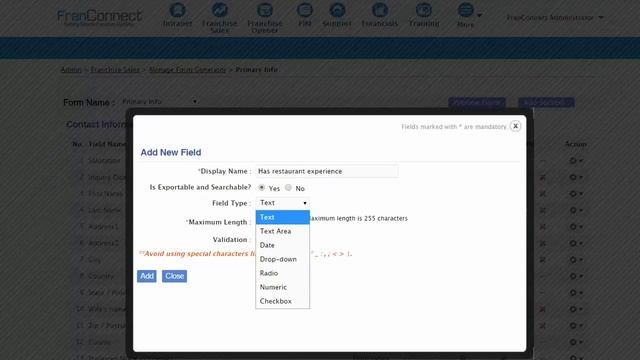The width and height of the screenshot is (640, 360).
Task: Open the Intranet module icon
Action: coord(178,10)
